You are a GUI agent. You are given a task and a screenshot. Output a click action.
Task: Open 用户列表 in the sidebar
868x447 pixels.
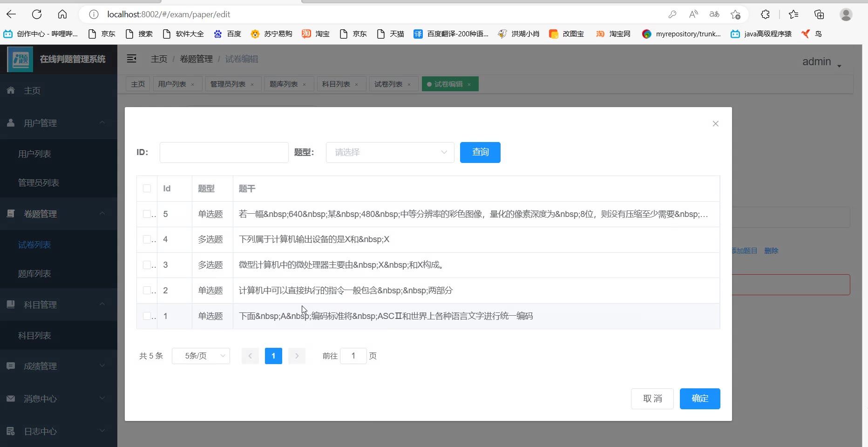tap(59, 154)
